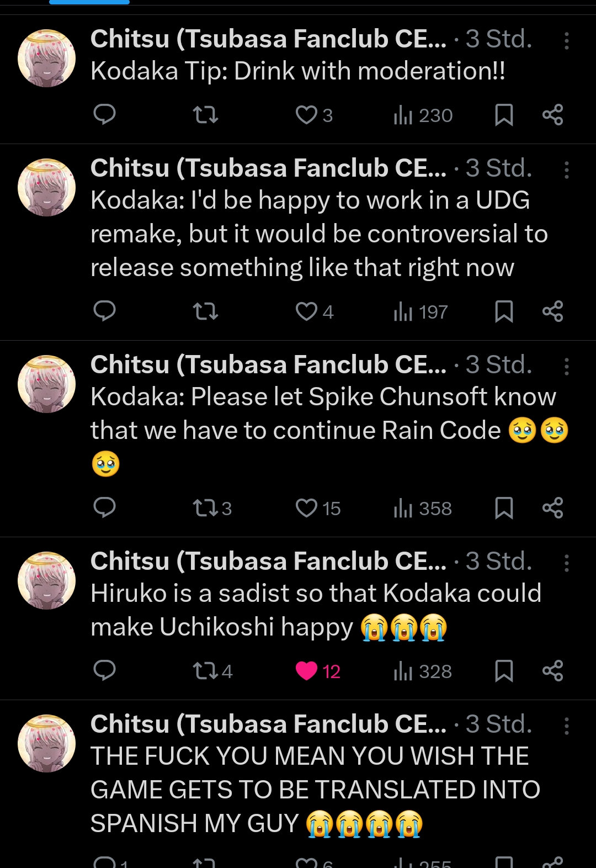Reply to the Hiruko sadist tweet
Image resolution: width=596 pixels, height=868 pixels.
(104, 671)
